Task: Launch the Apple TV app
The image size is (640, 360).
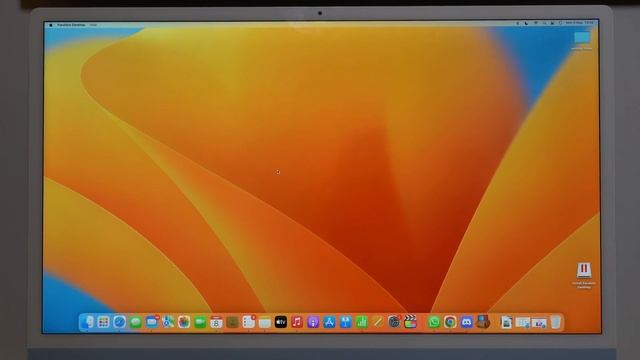Action: pos(281,322)
